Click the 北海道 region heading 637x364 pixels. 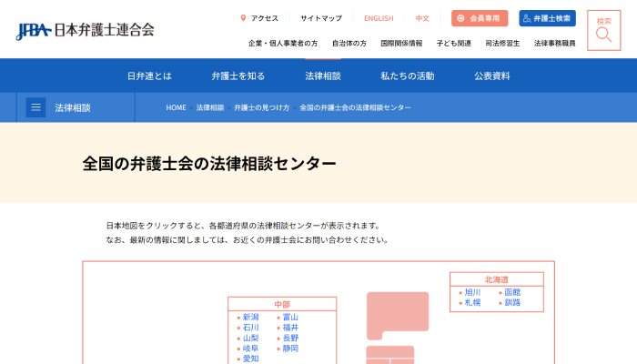[497, 279]
